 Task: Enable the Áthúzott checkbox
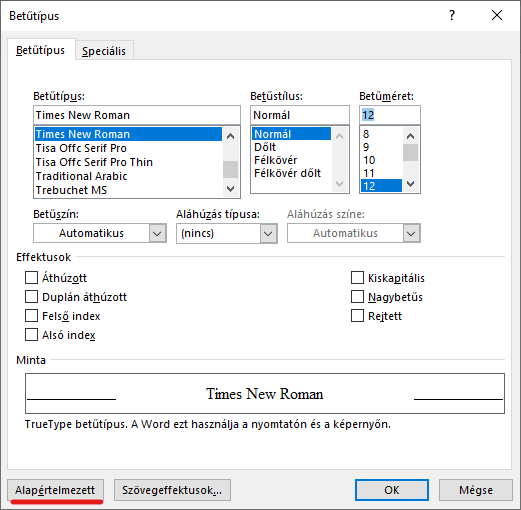31,278
